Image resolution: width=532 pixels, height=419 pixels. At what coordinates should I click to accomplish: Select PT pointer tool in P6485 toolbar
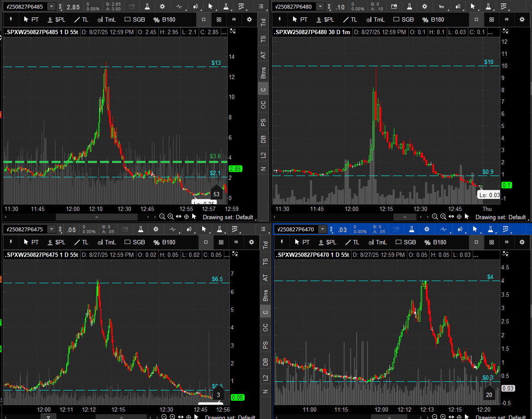(31, 19)
